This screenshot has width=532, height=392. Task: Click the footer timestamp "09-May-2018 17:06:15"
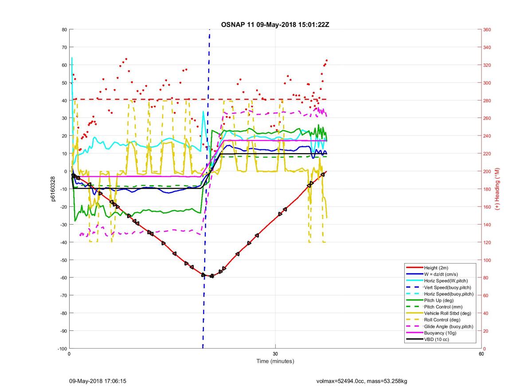click(98, 380)
